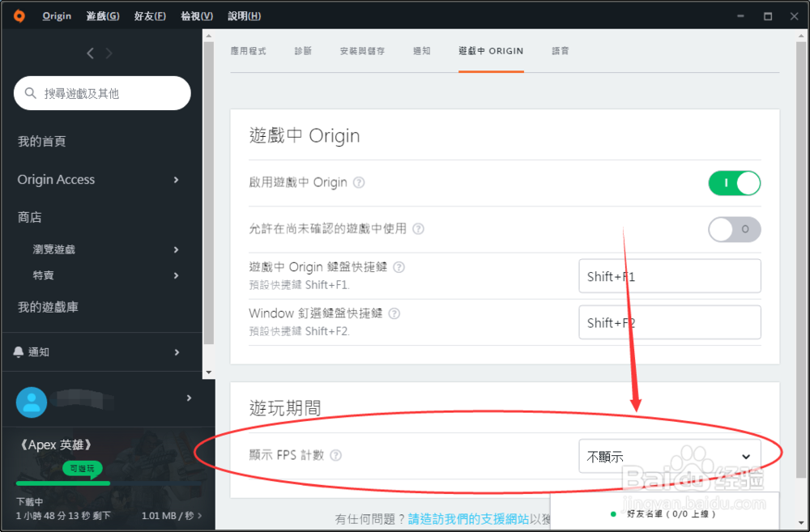Click the Shift+F2 hotkey field
Screen dimensions: 810x532
pyautogui.click(x=670, y=323)
